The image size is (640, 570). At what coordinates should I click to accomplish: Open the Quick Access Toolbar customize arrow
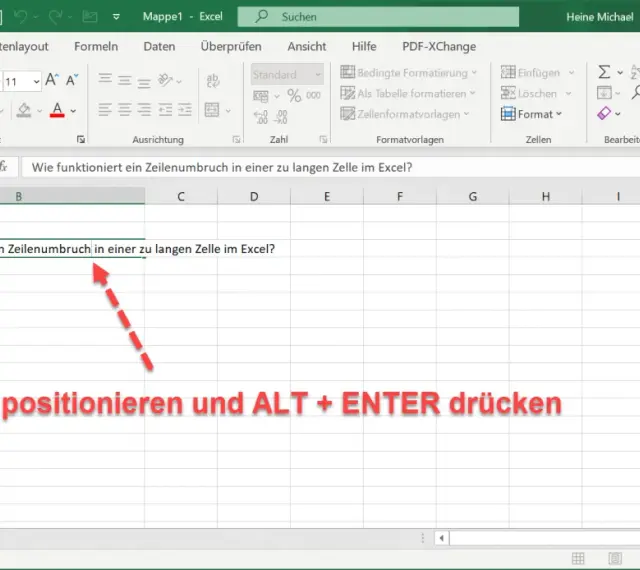116,17
